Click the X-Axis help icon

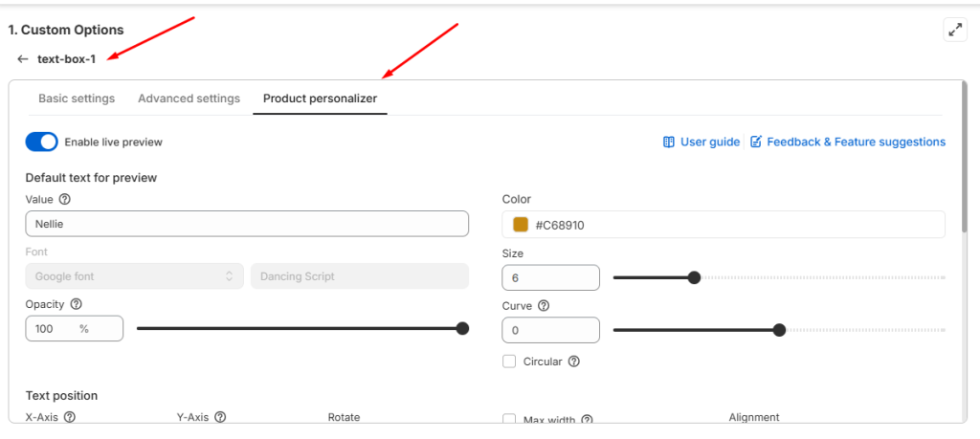pos(70,418)
